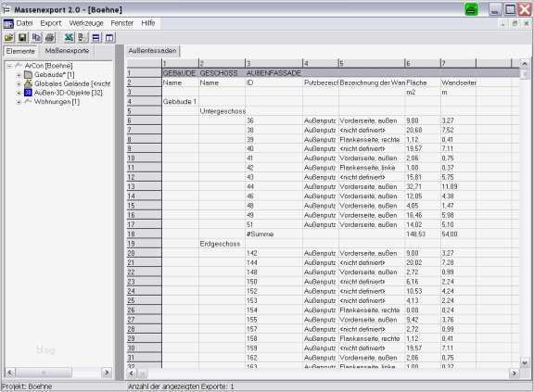Viewport: 534px width, 392px height.
Task: Click the Wohnungen tree icon
Action: coord(29,101)
